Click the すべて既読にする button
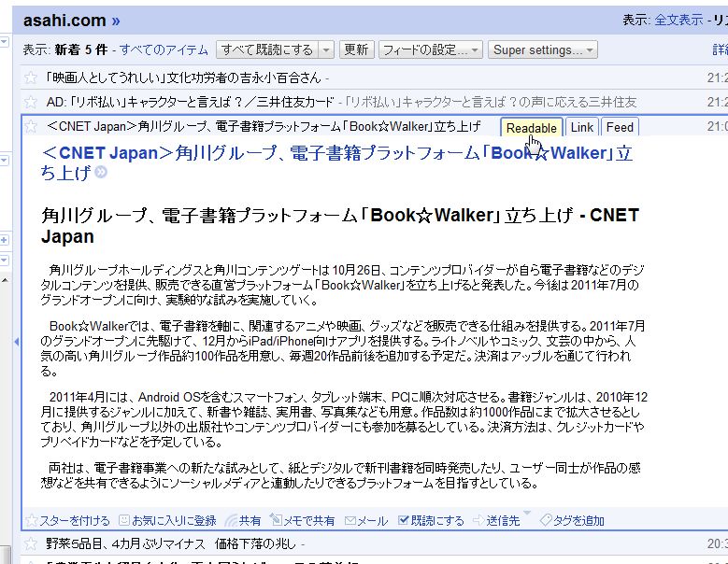Image resolution: width=728 pixels, height=564 pixels. click(x=267, y=49)
